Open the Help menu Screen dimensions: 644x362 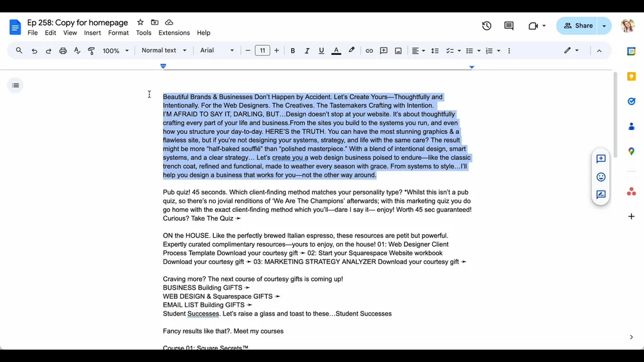click(x=204, y=33)
